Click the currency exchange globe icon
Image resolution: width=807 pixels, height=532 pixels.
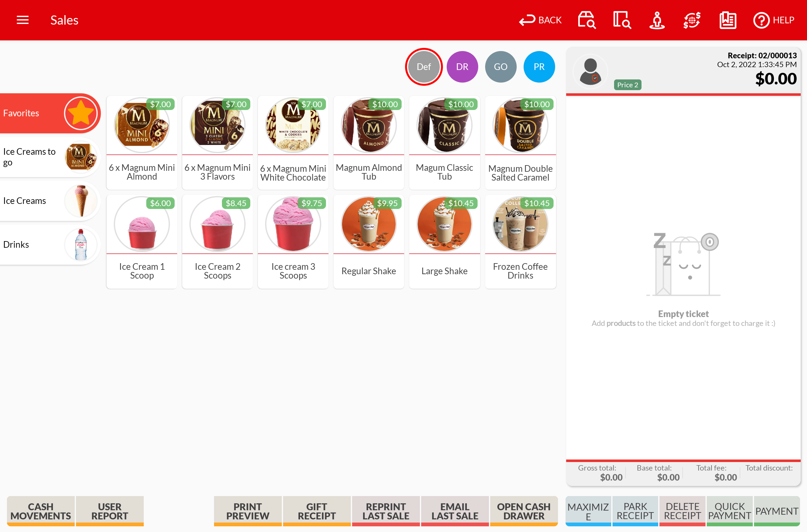692,20
